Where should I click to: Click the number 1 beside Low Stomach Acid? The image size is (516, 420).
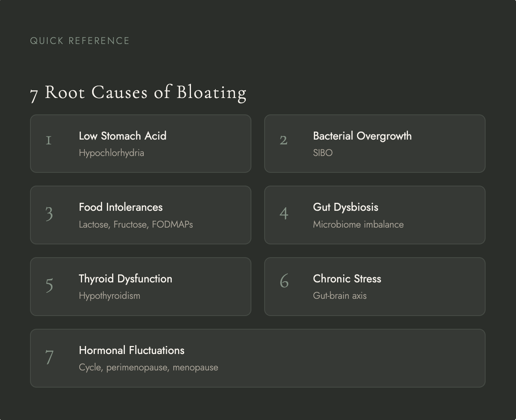(48, 140)
